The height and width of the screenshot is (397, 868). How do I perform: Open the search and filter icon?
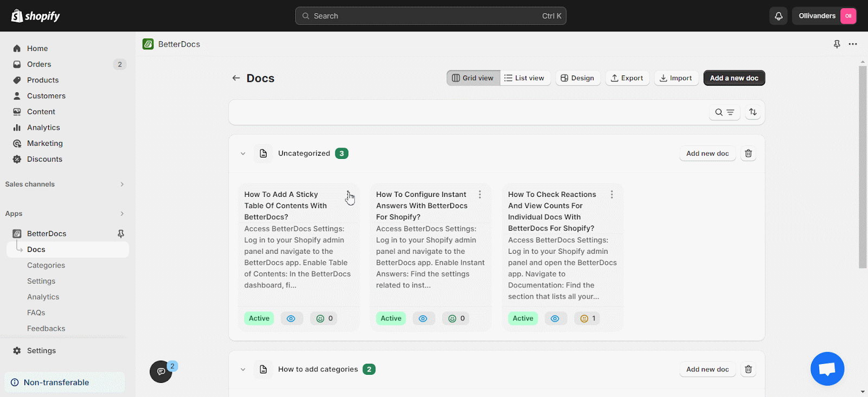(x=724, y=112)
